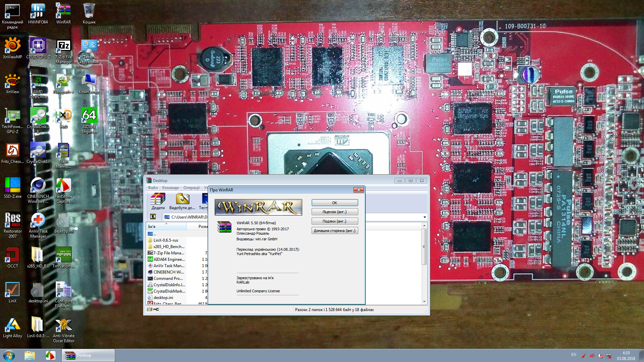Select LinX-0.6.5-rus folder in file list
The width and height of the screenshot is (644, 362).
[166, 240]
